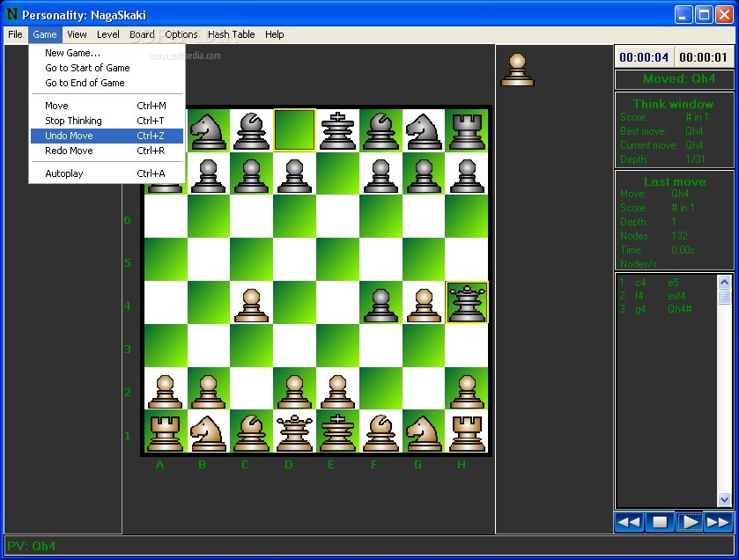This screenshot has height=560, width=739.
Task: Click the captured white pawn in side panel
Action: (x=517, y=70)
